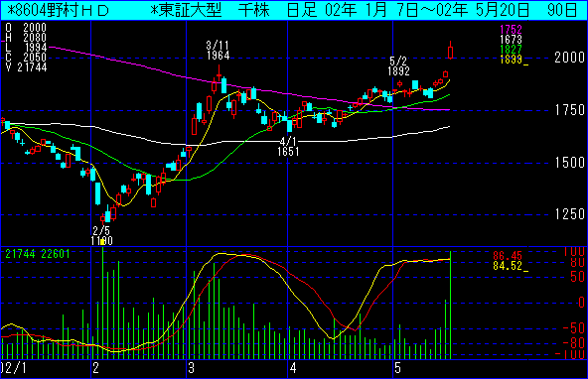Click the 2000 price axis label
The height and width of the screenshot is (379, 588).
(x=570, y=58)
